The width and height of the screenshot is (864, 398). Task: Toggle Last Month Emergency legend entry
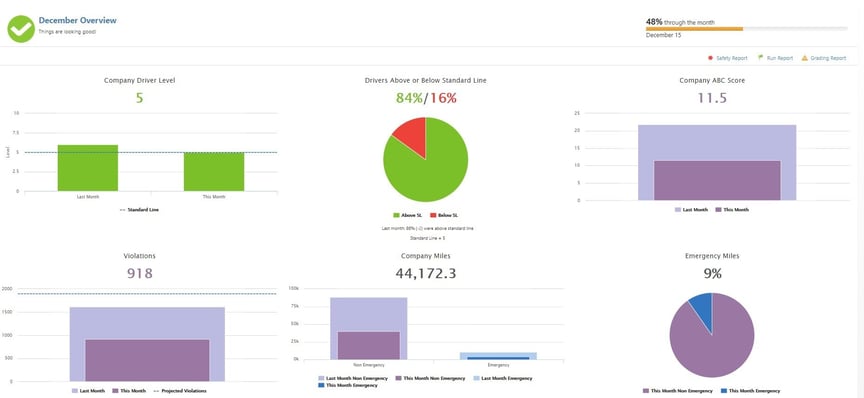pyautogui.click(x=502, y=378)
